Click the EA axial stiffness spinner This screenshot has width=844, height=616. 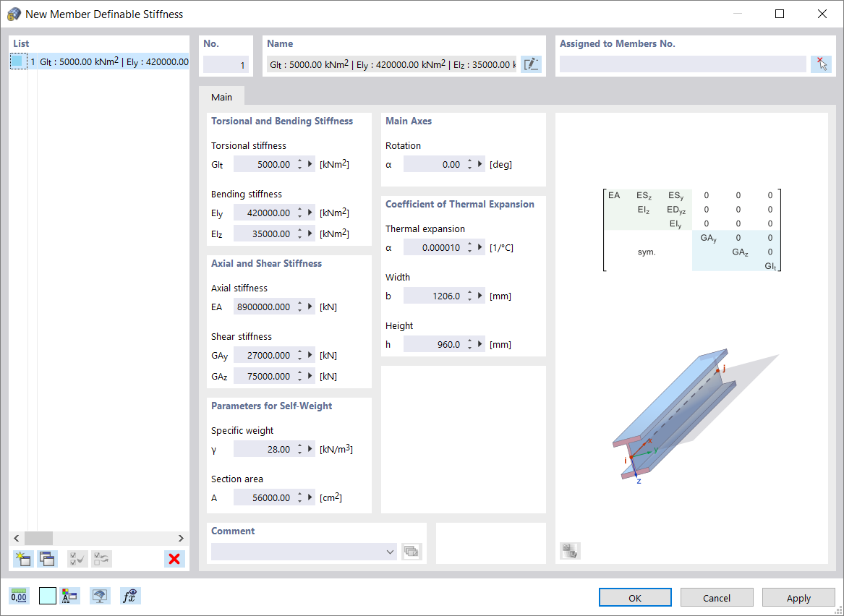[x=300, y=307]
